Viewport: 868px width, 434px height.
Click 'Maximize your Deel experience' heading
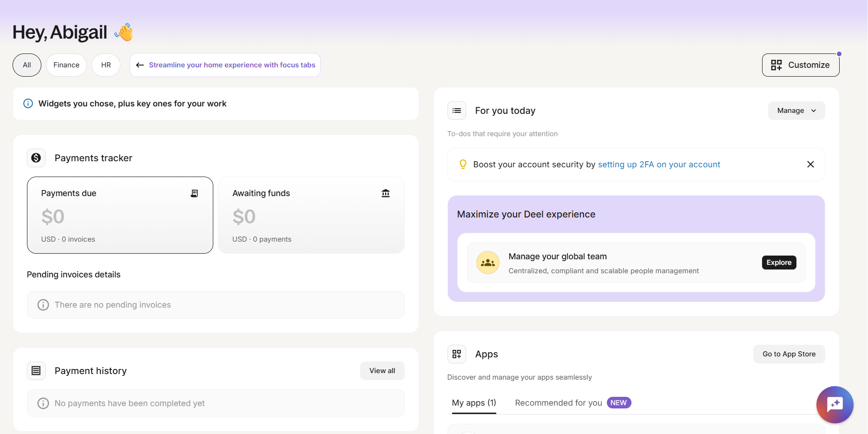coord(526,214)
